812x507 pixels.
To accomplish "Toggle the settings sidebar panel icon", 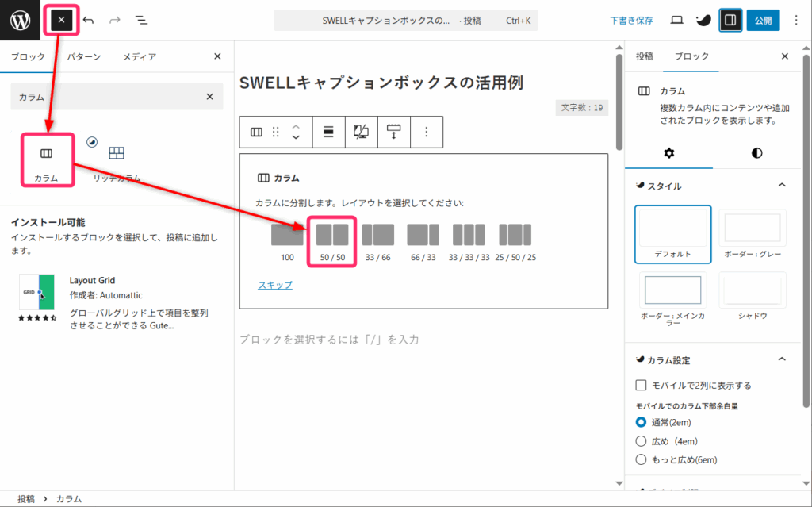I will point(730,20).
